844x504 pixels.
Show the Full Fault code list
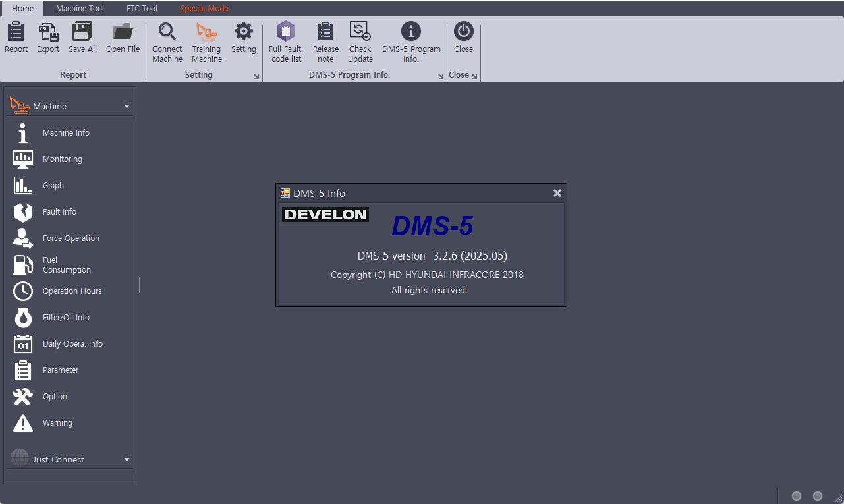tap(286, 42)
